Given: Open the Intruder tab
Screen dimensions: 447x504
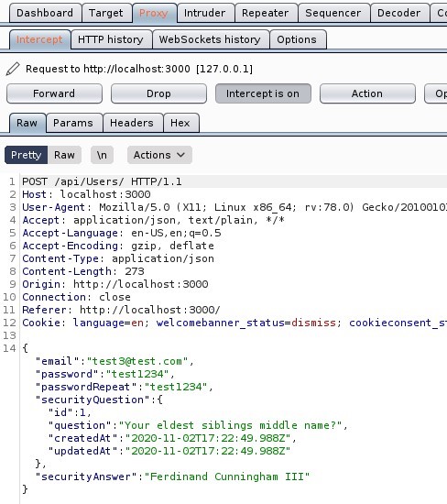Looking at the screenshot, I should click(204, 13).
